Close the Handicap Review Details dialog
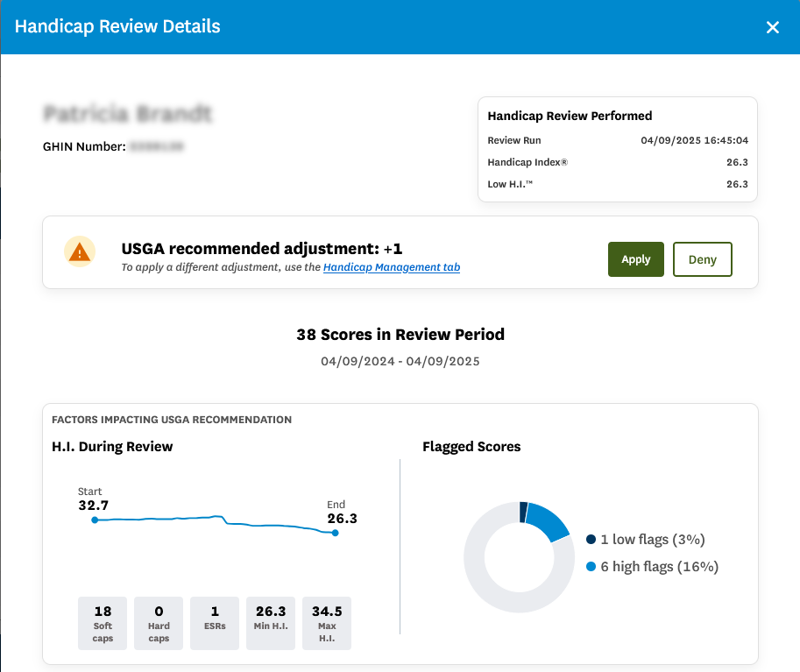Screen dimensions: 800x672 pos(772,27)
